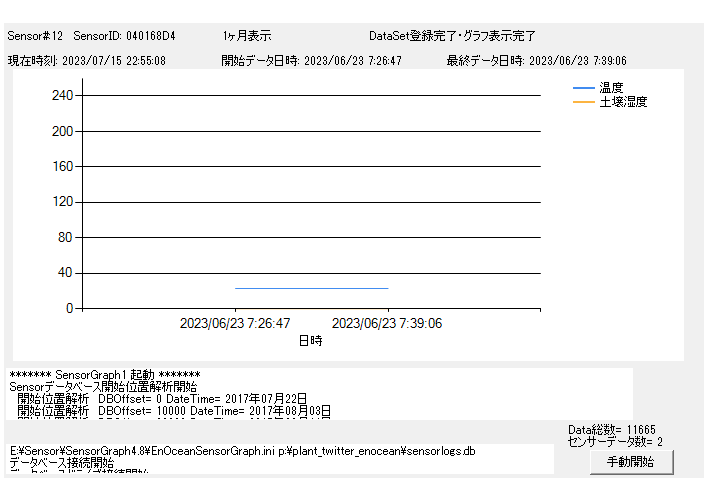The width and height of the screenshot is (708, 482).
Task: Click the 最終データ日時 timestamp
Action: click(x=536, y=61)
